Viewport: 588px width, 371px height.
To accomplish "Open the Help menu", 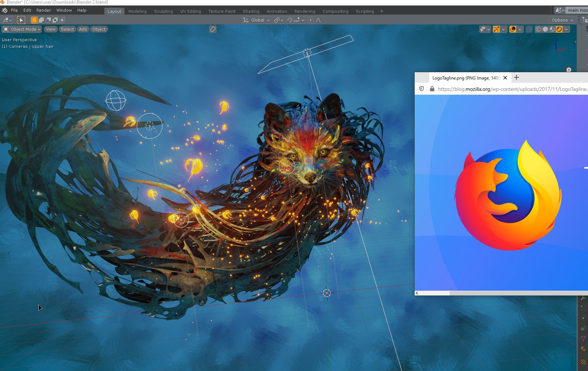I will [82, 10].
